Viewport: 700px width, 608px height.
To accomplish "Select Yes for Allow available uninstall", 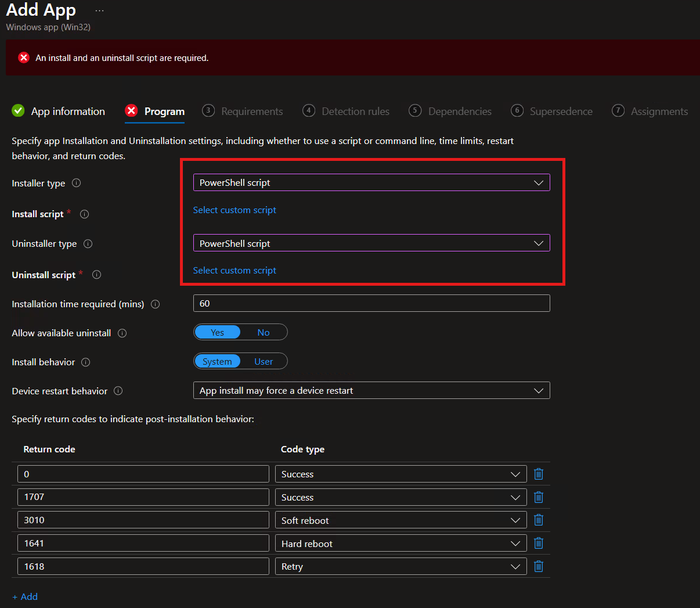I will (x=217, y=332).
